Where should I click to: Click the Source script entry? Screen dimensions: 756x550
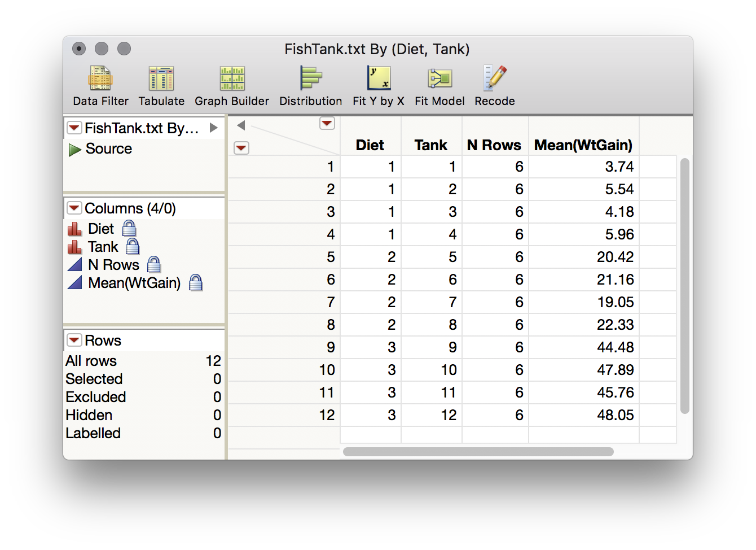(x=109, y=149)
